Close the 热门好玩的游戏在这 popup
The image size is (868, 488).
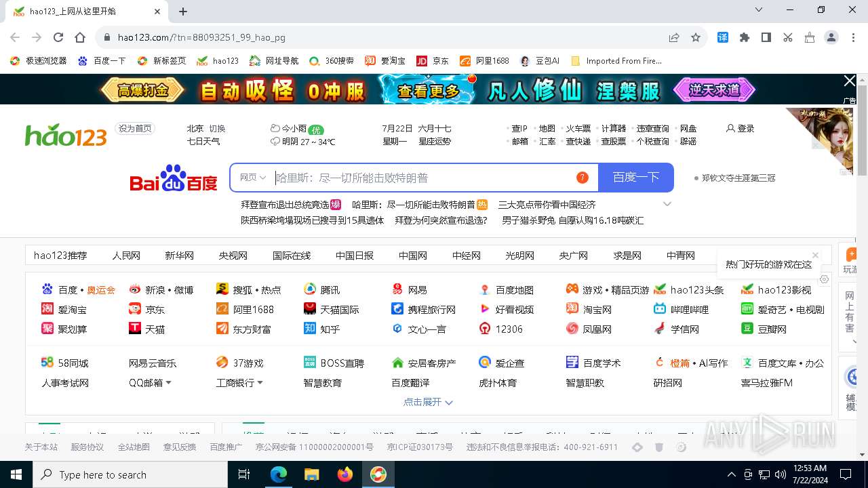815,255
